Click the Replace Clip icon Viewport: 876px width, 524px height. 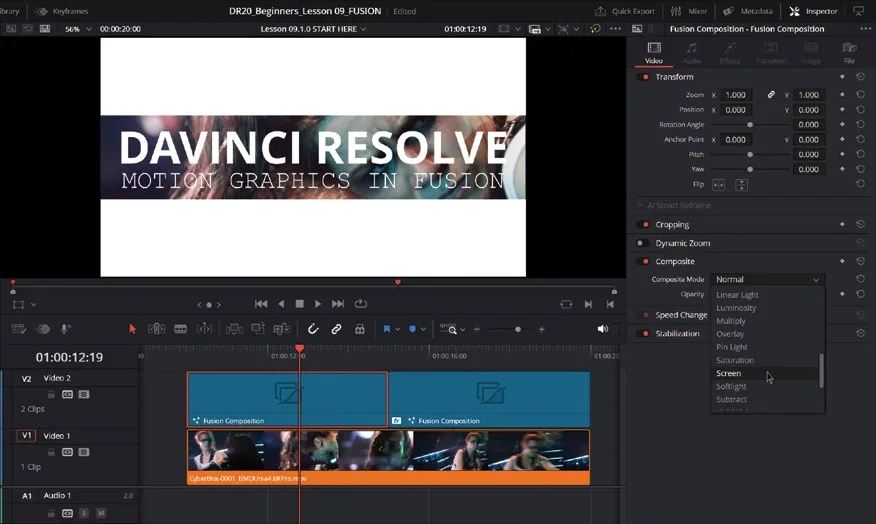tap(282, 329)
